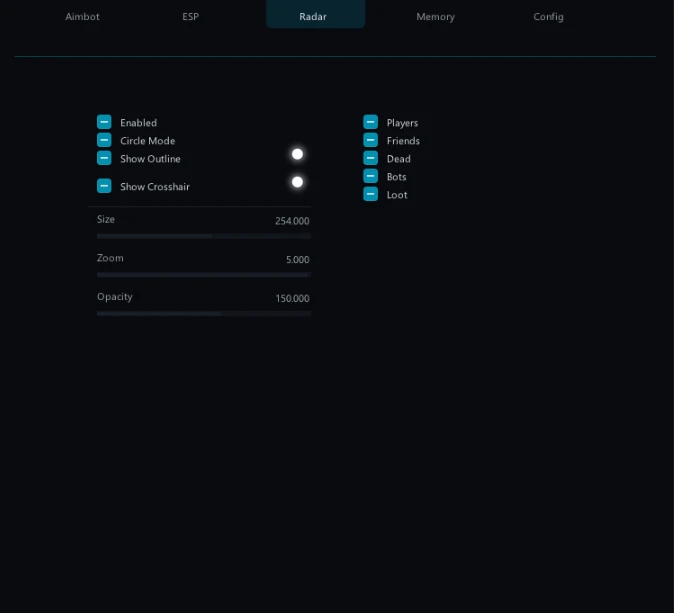Toggle the Friends checkbox
The width and height of the screenshot is (674, 613).
[371, 140]
